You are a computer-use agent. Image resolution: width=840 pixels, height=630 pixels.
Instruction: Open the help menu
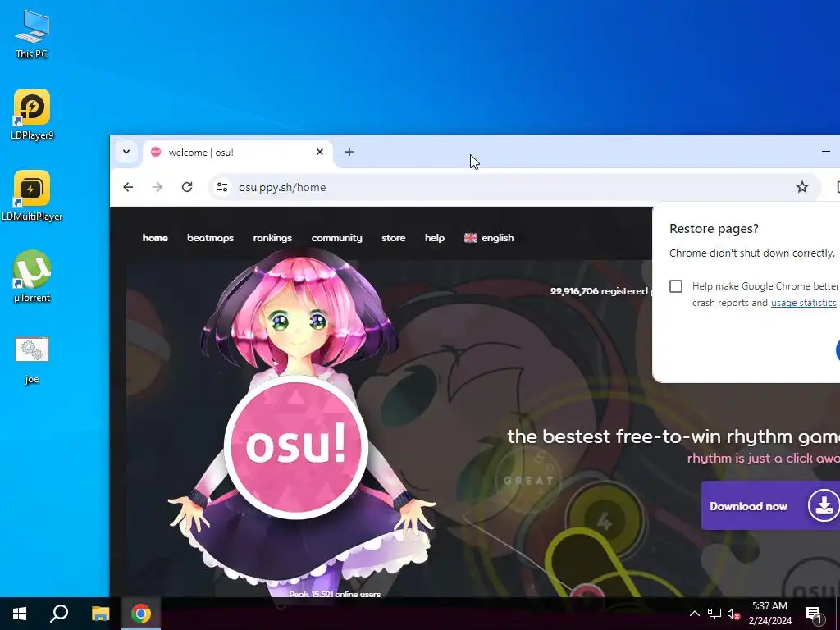click(x=435, y=238)
